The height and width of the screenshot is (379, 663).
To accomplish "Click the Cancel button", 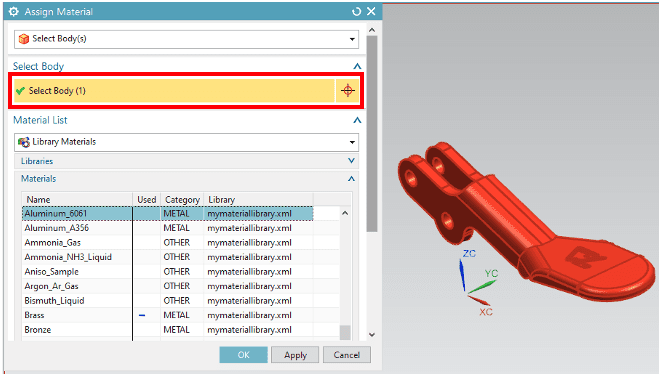I will click(347, 355).
